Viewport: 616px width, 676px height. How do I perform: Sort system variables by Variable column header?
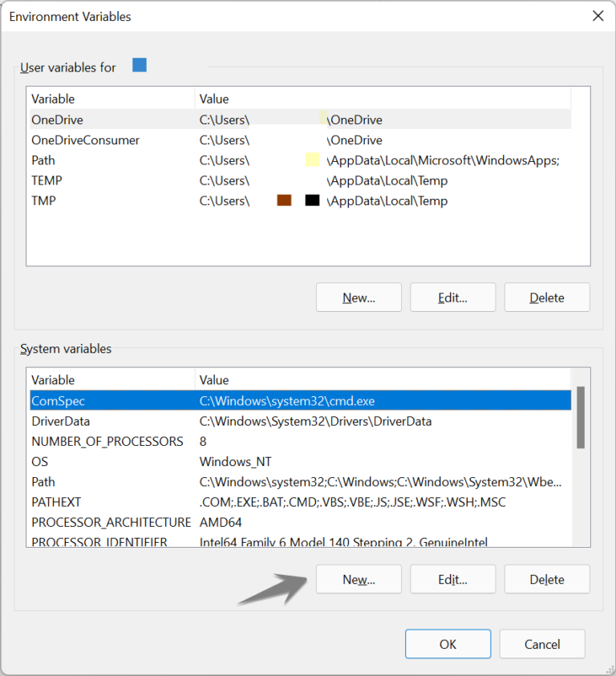coord(111,380)
